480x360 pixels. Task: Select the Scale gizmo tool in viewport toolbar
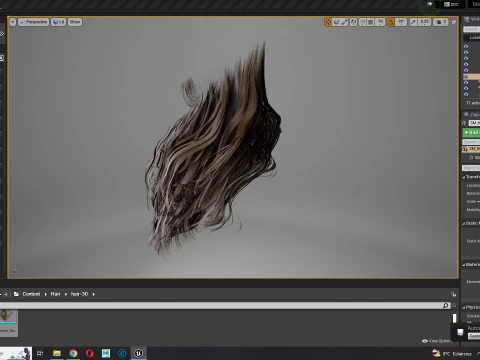(344, 22)
